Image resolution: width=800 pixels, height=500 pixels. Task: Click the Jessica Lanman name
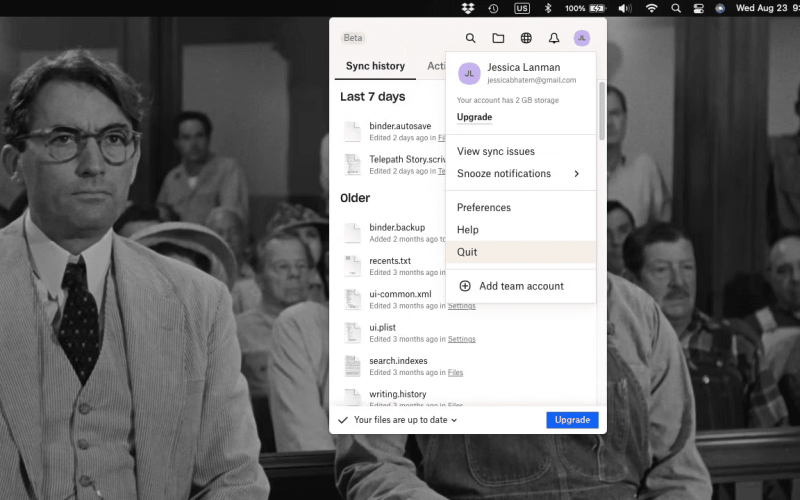pyautogui.click(x=523, y=67)
